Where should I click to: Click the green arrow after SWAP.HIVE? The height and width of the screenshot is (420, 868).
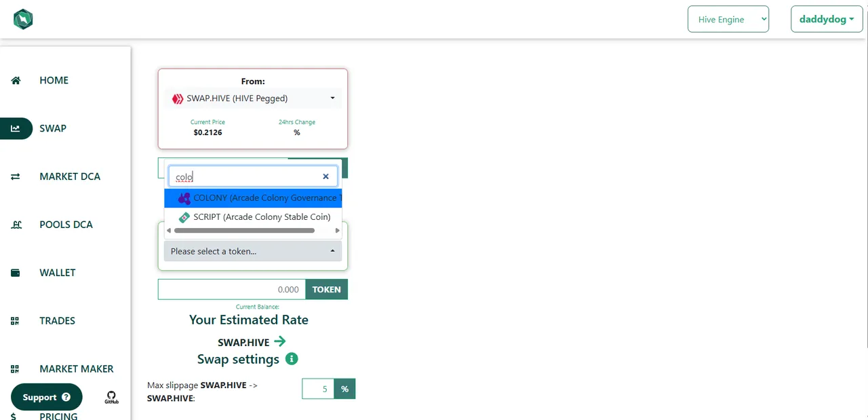279,341
